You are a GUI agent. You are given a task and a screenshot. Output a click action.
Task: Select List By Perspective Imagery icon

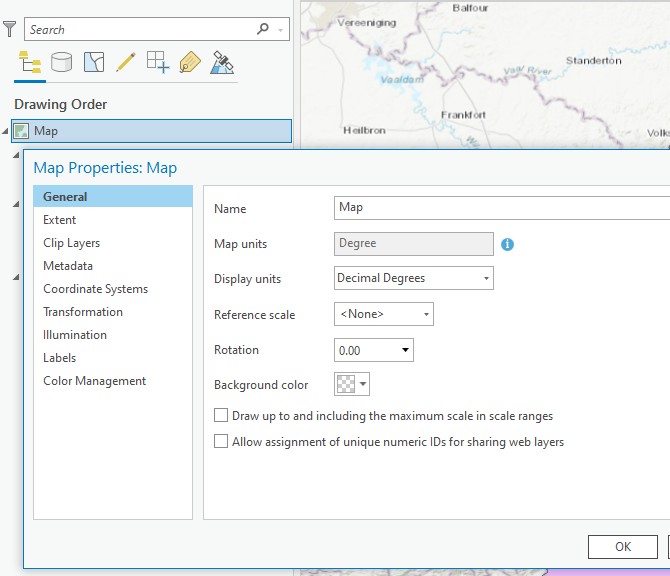click(222, 62)
